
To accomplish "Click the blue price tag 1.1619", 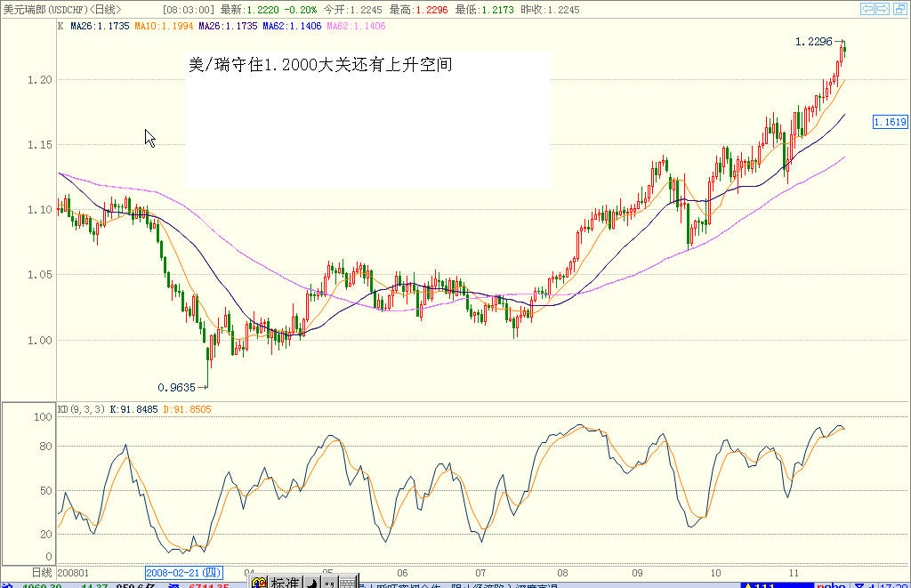I will tap(890, 122).
